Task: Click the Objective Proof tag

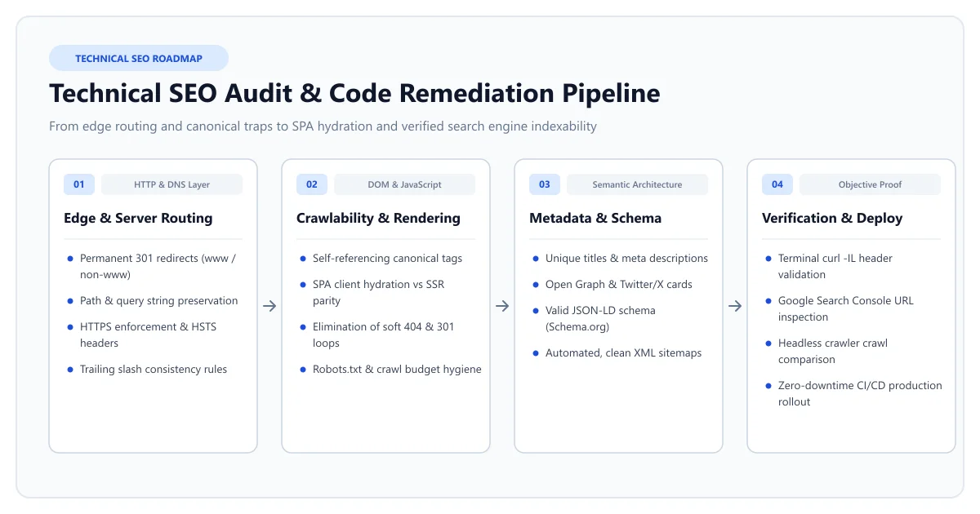Action: [x=870, y=184]
